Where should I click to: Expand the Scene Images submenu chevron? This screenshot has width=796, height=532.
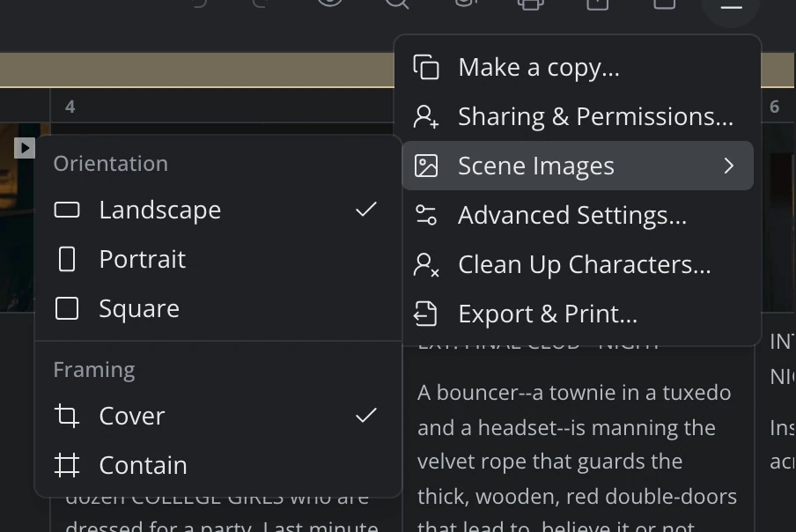coord(729,166)
